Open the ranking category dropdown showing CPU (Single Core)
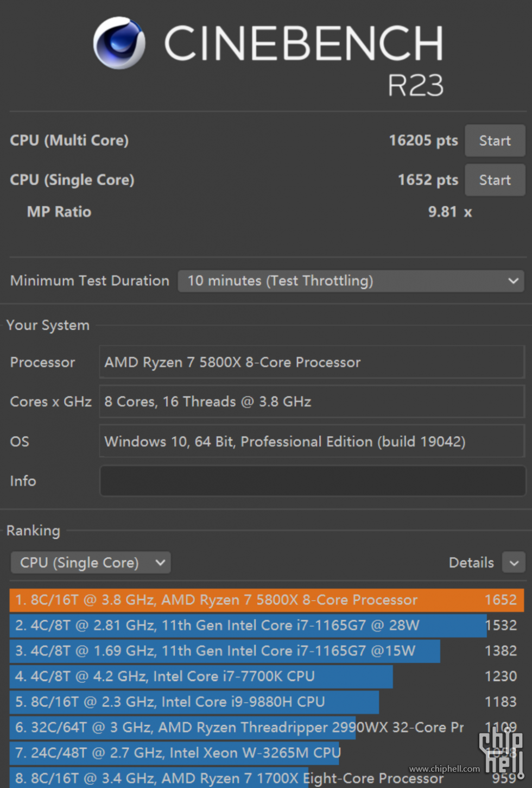This screenshot has height=788, width=532. [90, 563]
